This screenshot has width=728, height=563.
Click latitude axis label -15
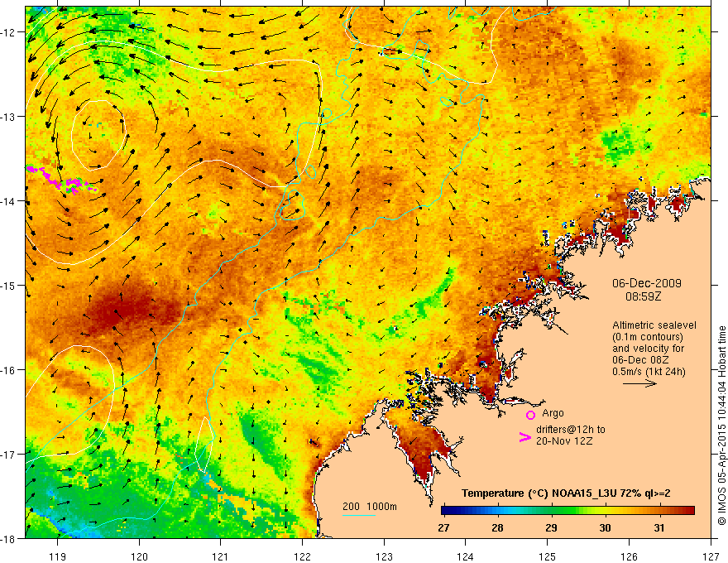(x=8, y=285)
